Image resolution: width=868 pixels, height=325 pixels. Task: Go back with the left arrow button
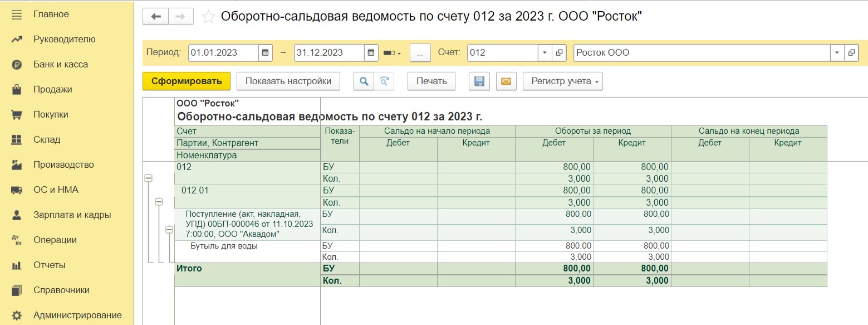click(x=156, y=17)
